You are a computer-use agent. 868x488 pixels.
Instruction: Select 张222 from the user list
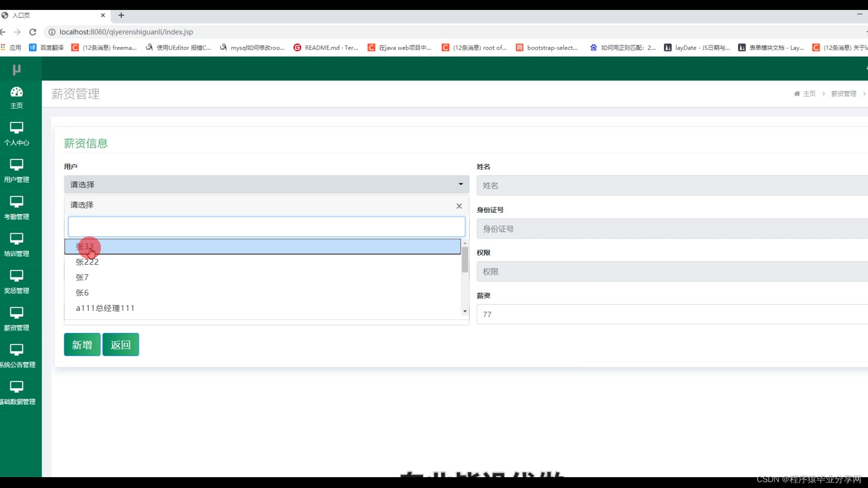tap(87, 262)
